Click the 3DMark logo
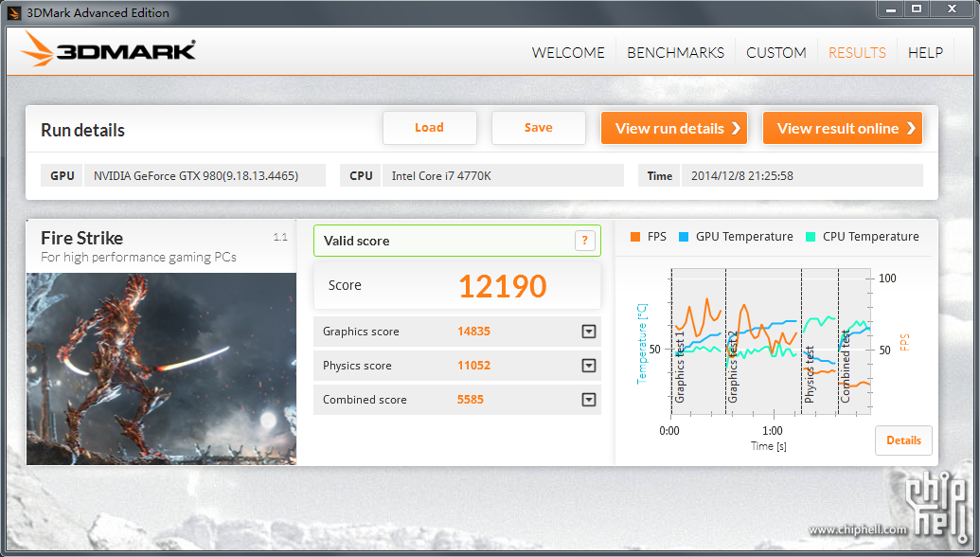 [108, 48]
